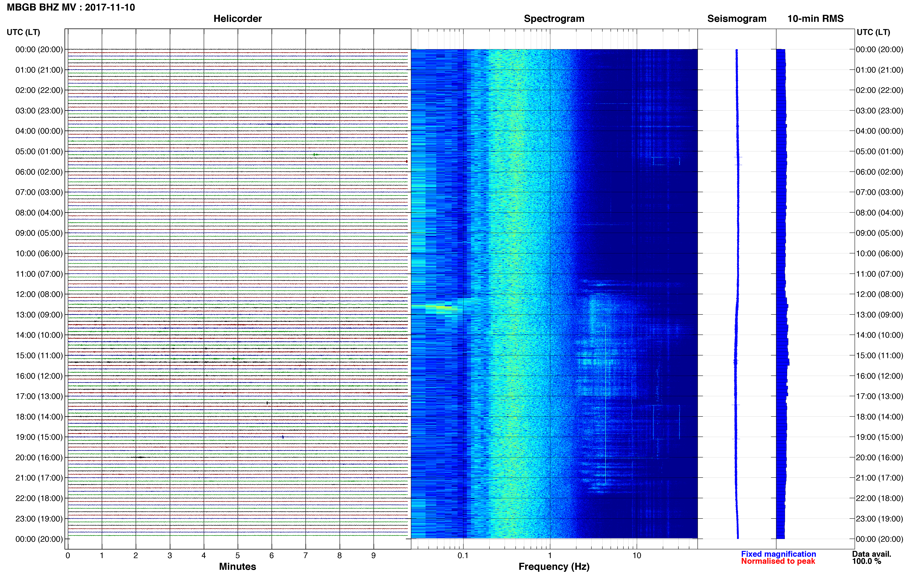Click right-axis time label '08:00 (04:00)'

tap(879, 213)
